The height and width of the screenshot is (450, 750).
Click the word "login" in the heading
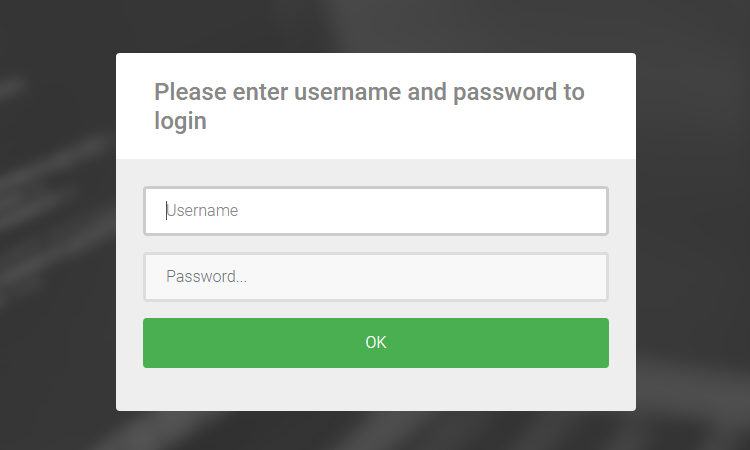[x=180, y=121]
